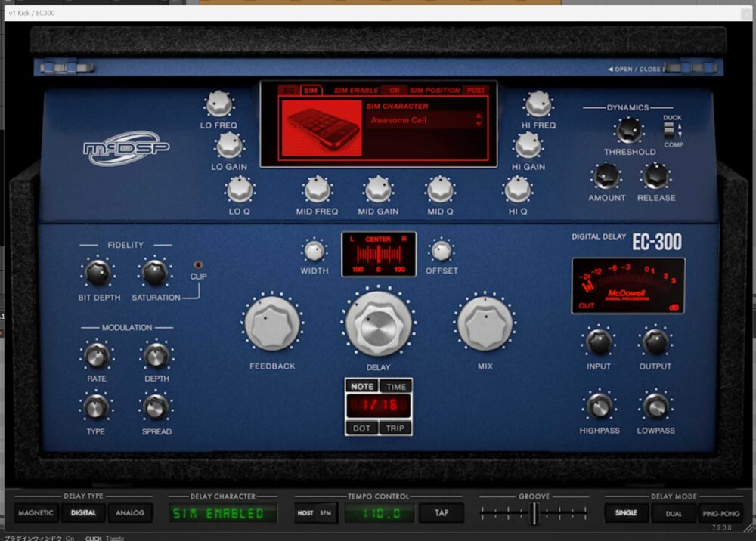756x541 pixels.
Task: Select MAGNETIC delay type
Action: point(36,513)
